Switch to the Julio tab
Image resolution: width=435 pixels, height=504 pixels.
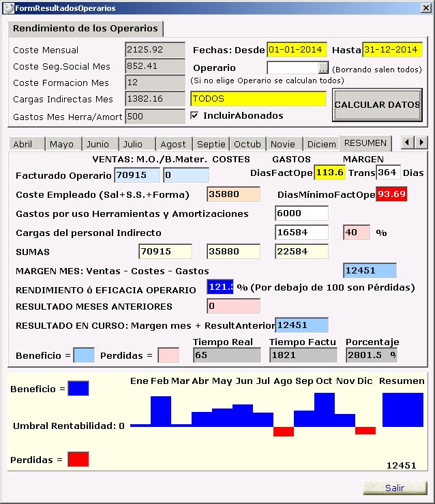pyautogui.click(x=137, y=144)
